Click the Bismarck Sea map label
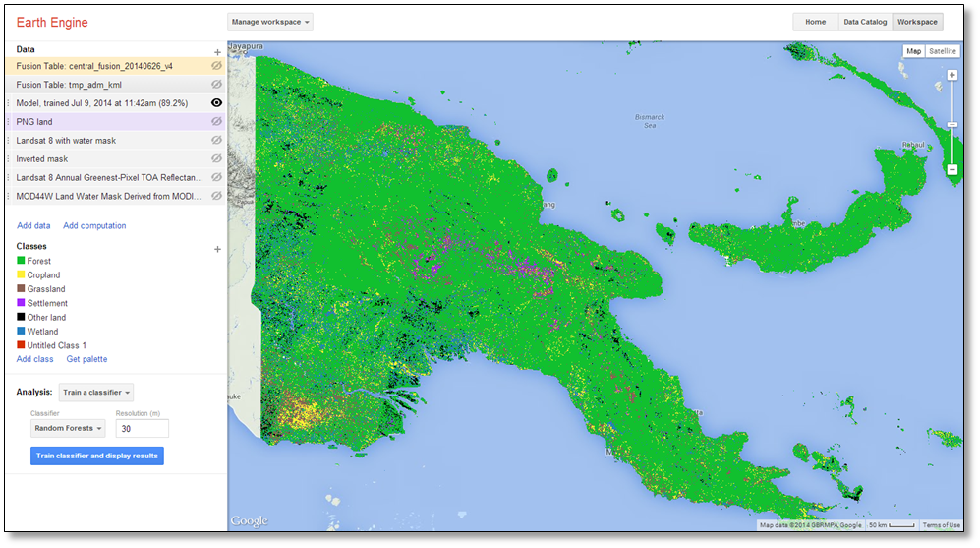 pos(650,121)
